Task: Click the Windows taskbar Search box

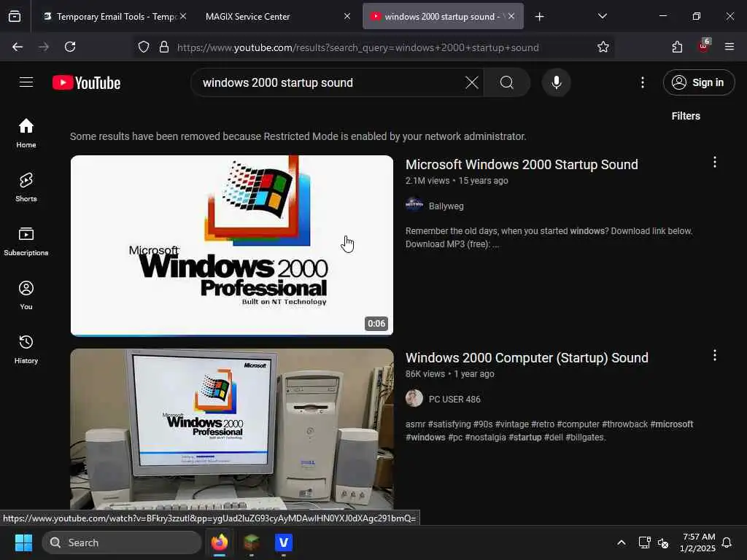Action: 122,542
